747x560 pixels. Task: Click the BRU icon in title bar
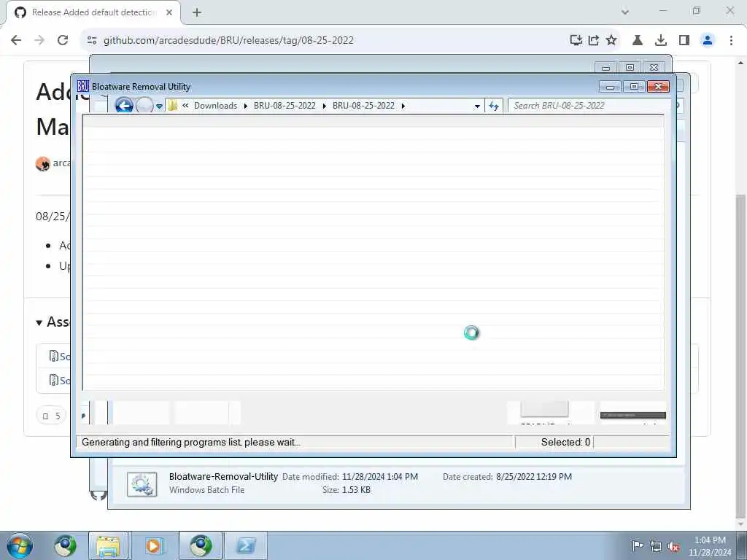(x=83, y=86)
